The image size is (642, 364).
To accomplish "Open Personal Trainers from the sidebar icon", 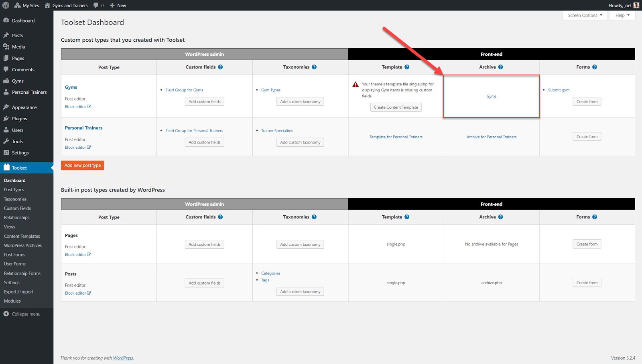I will pyautogui.click(x=7, y=92).
